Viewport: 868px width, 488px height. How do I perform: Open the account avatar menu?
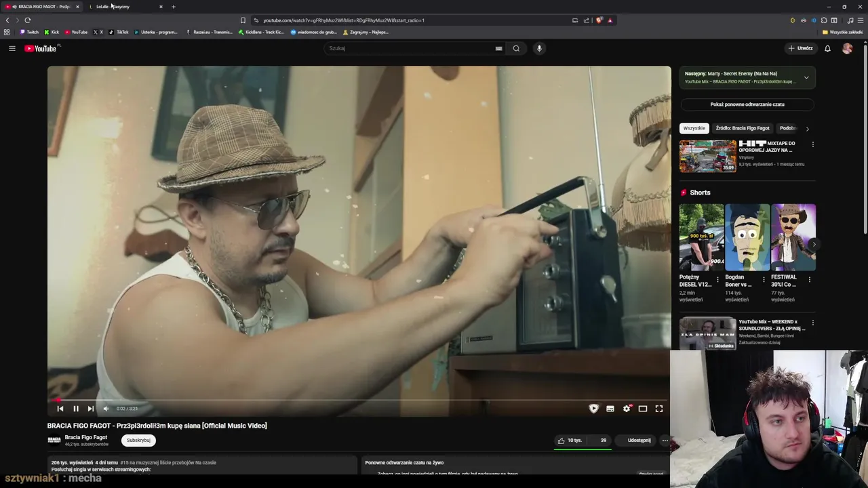point(847,48)
